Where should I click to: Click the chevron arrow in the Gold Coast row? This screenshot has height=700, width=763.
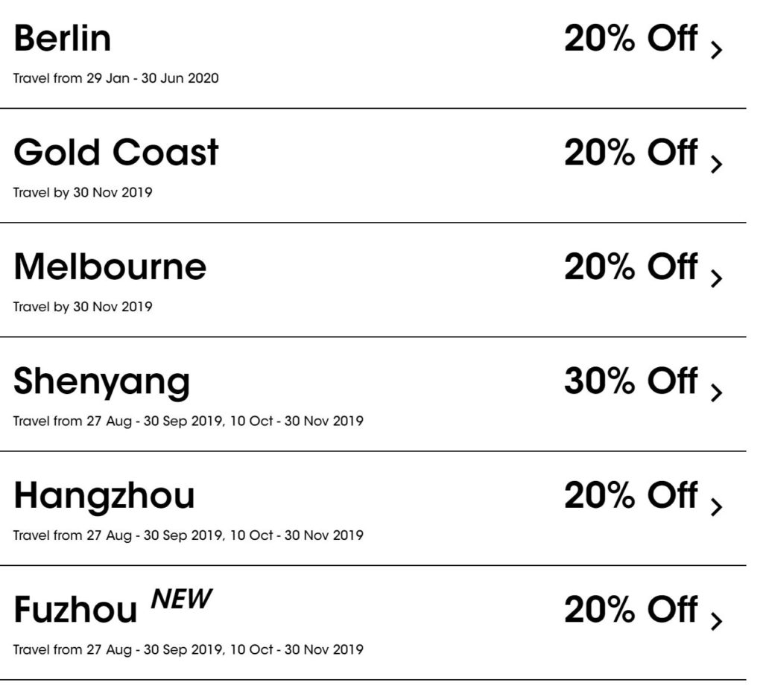pyautogui.click(x=716, y=165)
